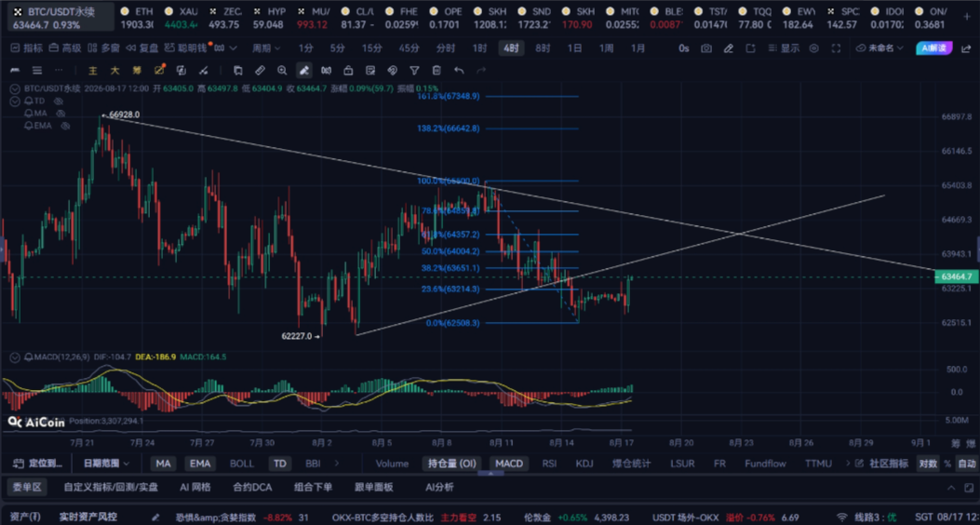Click the 主 main-force indicator icon

(x=92, y=71)
